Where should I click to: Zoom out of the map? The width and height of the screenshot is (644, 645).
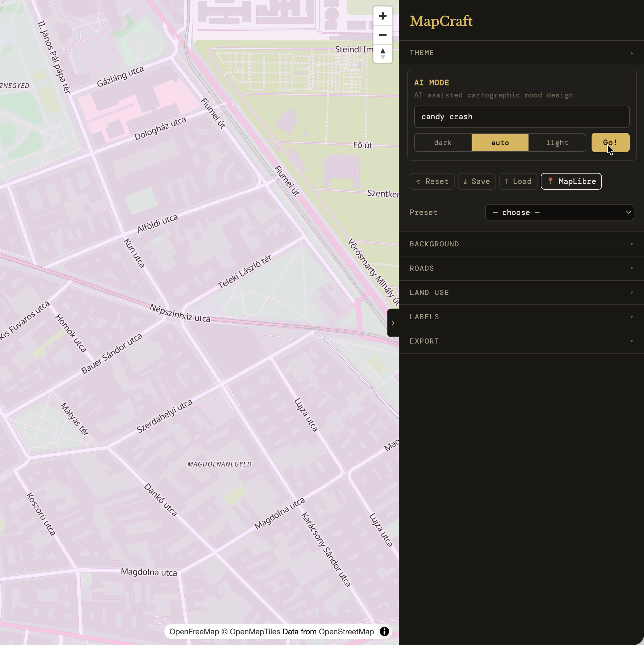[383, 35]
